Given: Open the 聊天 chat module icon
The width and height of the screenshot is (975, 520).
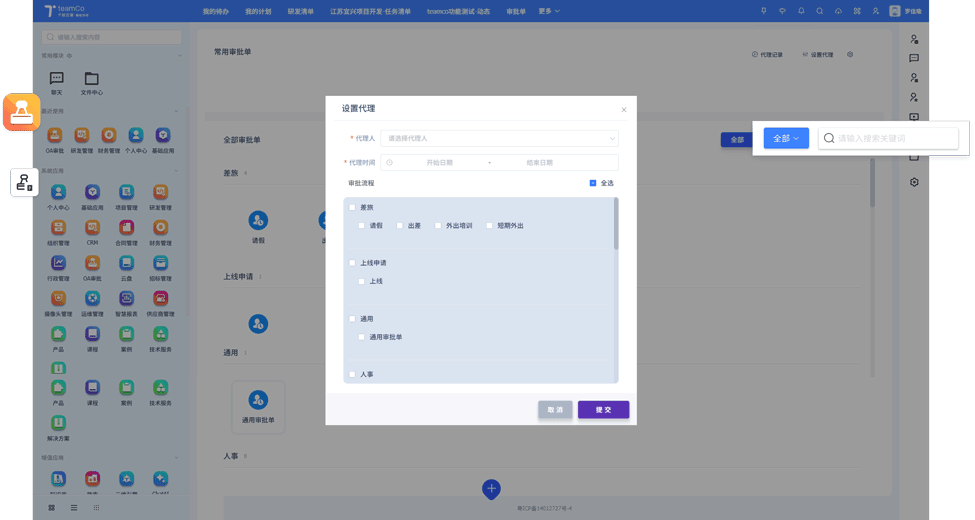Looking at the screenshot, I should pyautogui.click(x=56, y=79).
